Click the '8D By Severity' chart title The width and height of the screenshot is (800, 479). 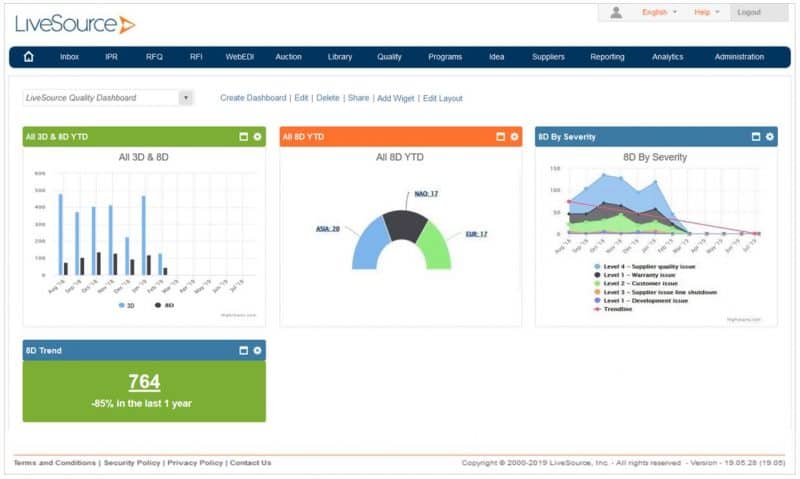pos(655,157)
